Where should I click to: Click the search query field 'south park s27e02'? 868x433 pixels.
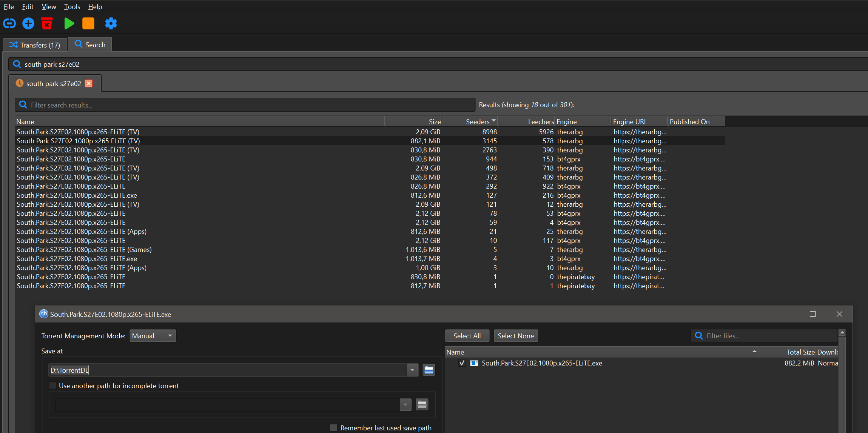[438, 64]
